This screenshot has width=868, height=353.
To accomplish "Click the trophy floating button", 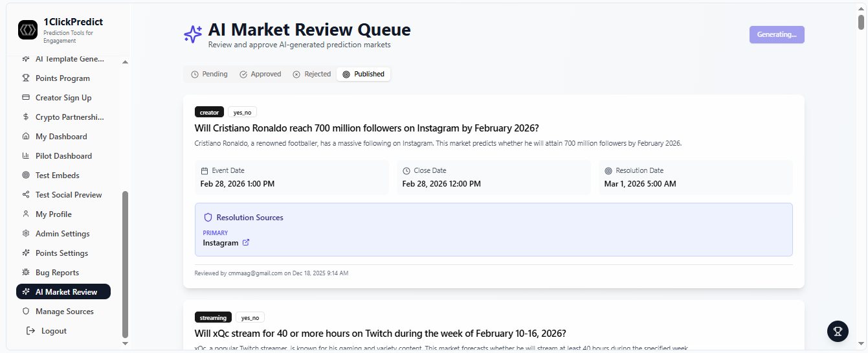I will 838,331.
